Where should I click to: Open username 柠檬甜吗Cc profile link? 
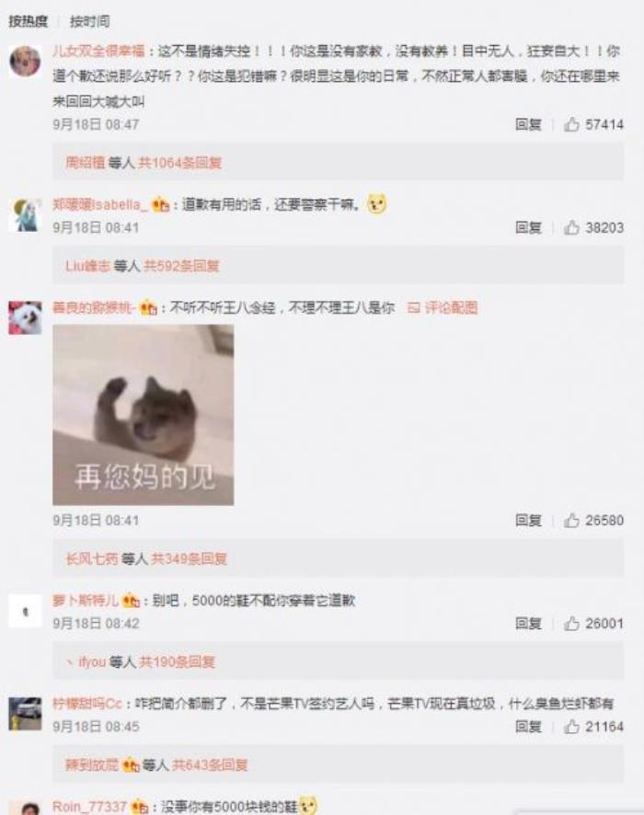(x=87, y=704)
